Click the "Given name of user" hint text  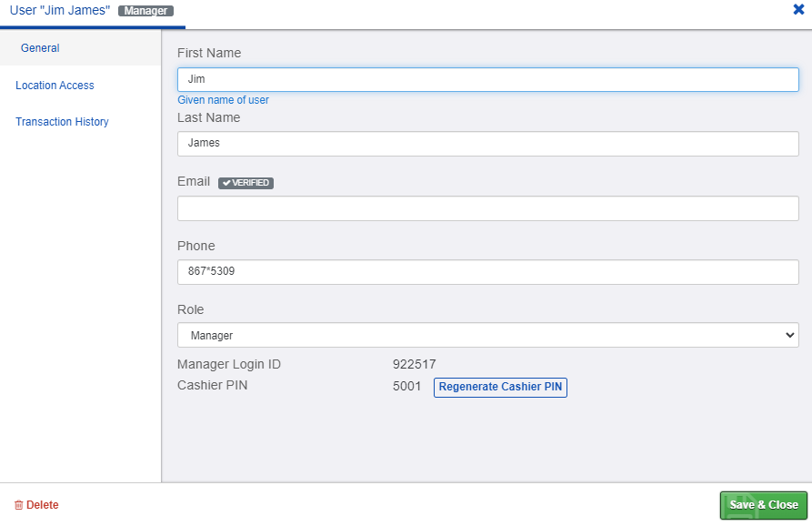(223, 100)
